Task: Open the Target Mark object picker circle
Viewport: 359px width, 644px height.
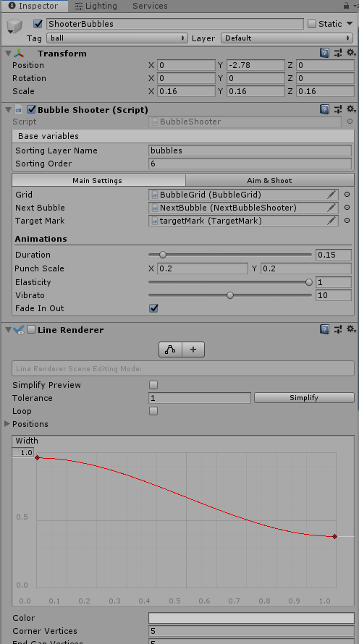Action: coord(347,221)
